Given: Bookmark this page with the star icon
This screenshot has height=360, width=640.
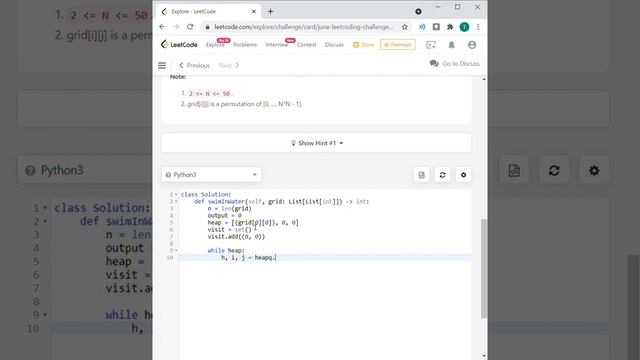Looking at the screenshot, I should pos(404,27).
